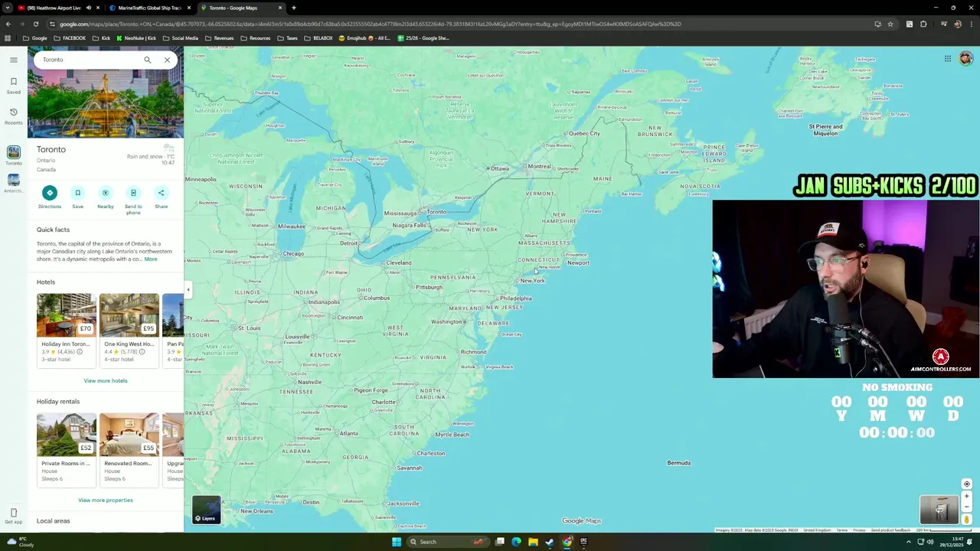
Task: Open the Windows Start menu
Action: click(x=397, y=542)
